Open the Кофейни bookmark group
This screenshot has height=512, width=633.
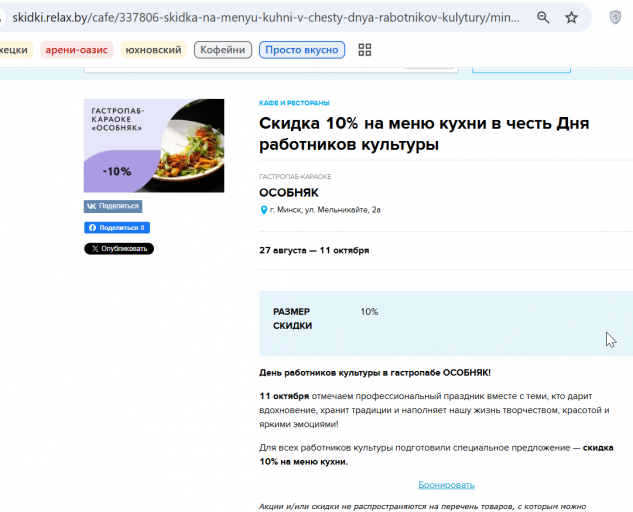[223, 50]
